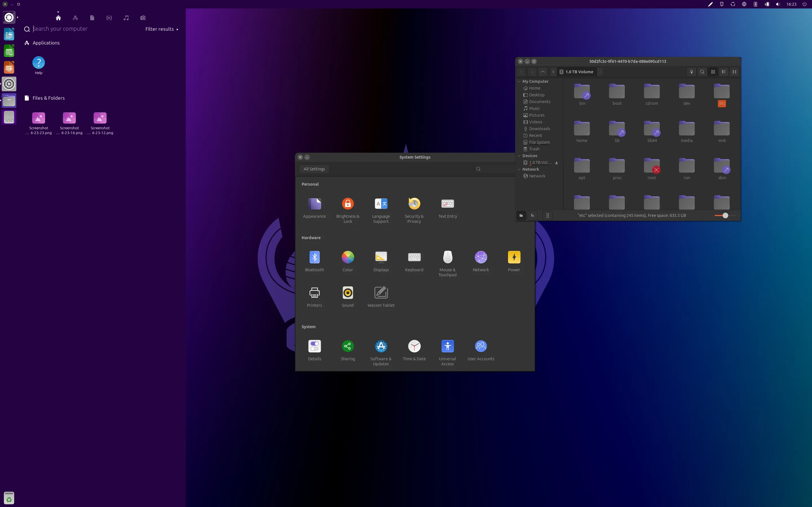Collapse the Devices sidebar section
812x507 pixels.
click(519, 156)
